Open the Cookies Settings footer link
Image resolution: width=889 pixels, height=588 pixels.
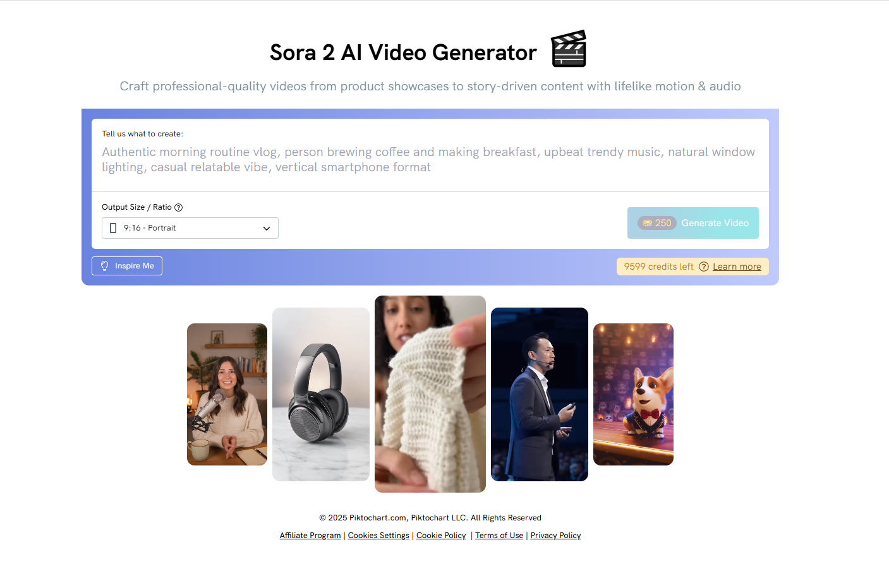pyautogui.click(x=378, y=536)
